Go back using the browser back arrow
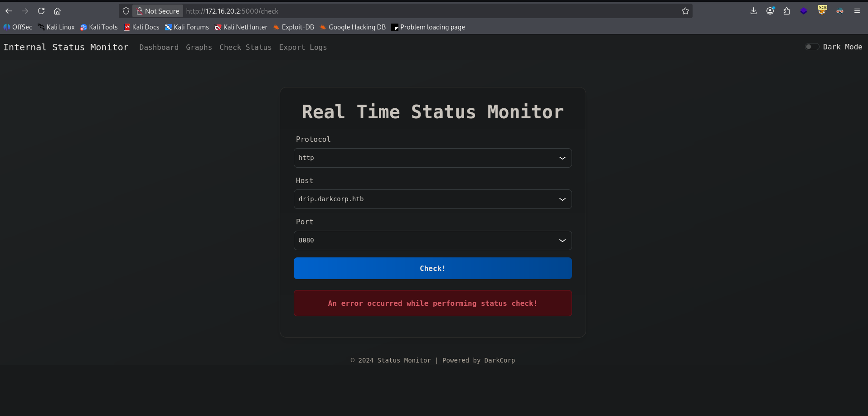 click(x=9, y=11)
